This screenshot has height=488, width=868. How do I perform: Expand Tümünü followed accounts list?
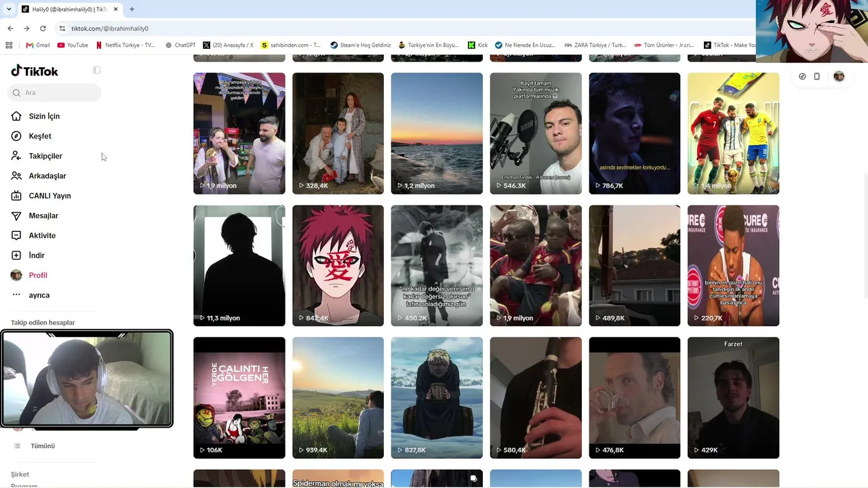click(42, 446)
